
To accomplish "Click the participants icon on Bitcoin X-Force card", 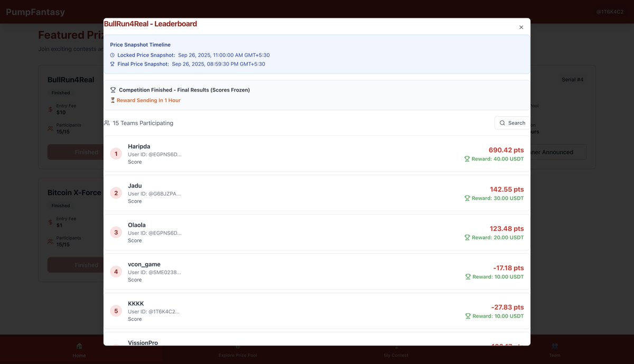I will click(51, 241).
